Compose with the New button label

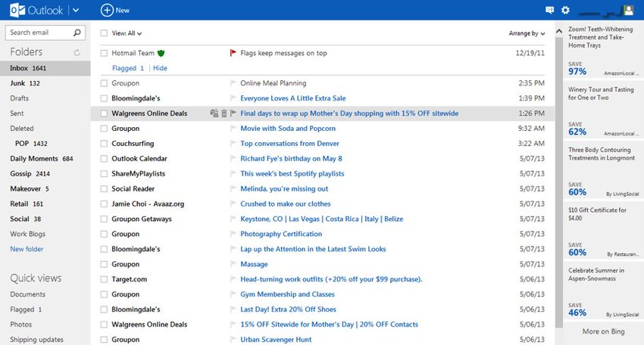pos(123,11)
